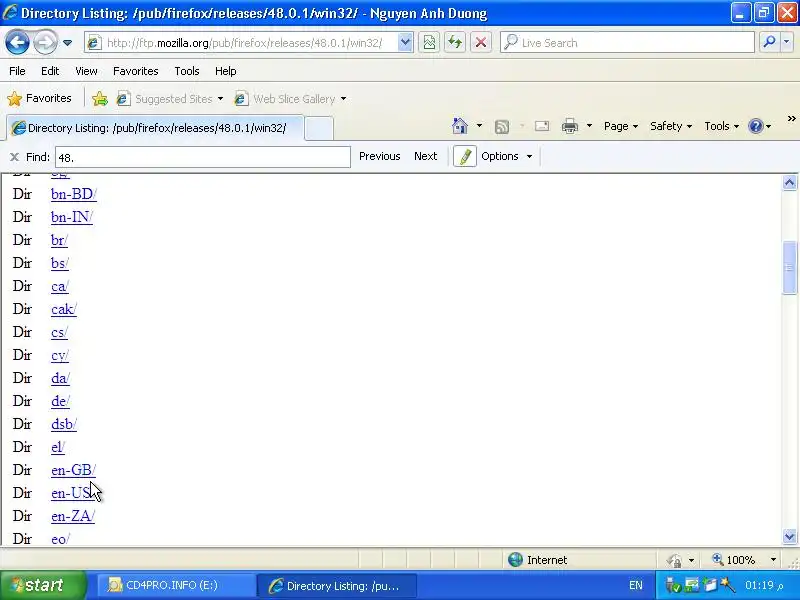Screen dimensions: 800x600
Task: Click the Safely Remove Hardware tray icon
Action: coord(672,585)
